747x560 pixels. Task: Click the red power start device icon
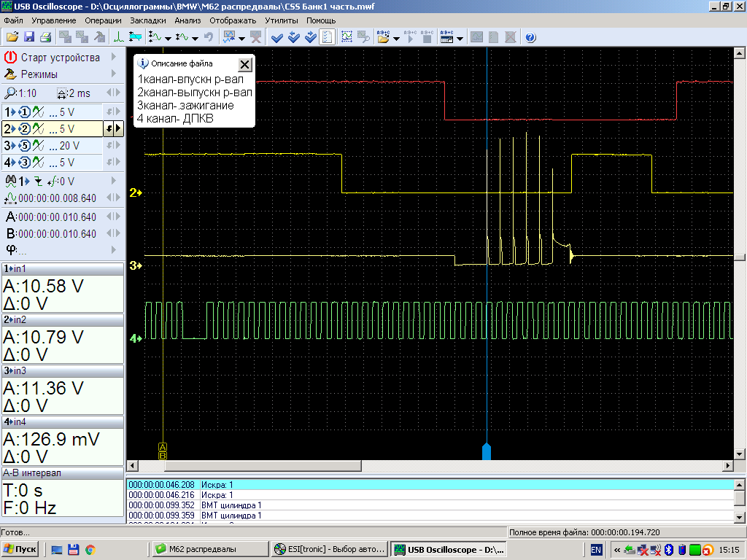[x=10, y=57]
